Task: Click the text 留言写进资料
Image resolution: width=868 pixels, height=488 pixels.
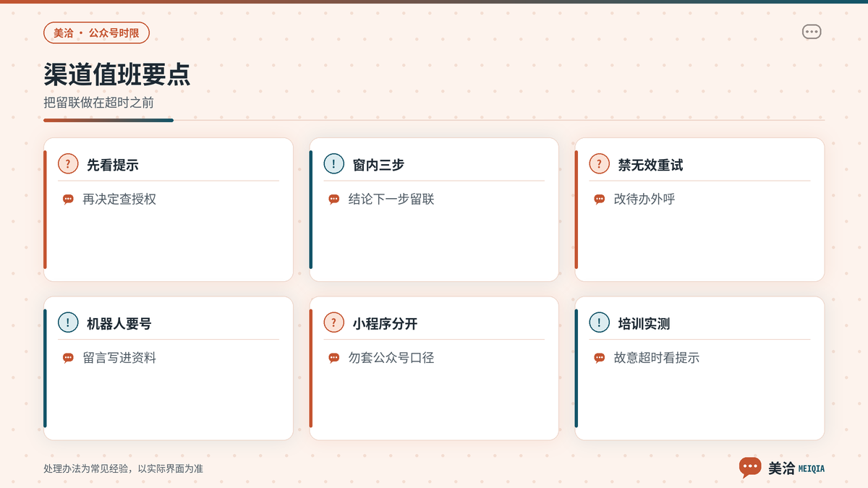Action: pos(119,358)
